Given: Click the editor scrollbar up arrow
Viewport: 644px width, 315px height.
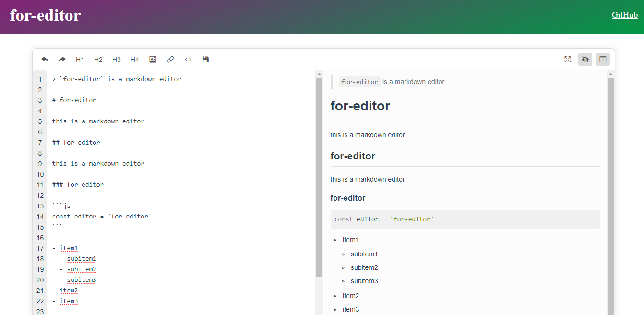Looking at the screenshot, I should pyautogui.click(x=319, y=74).
